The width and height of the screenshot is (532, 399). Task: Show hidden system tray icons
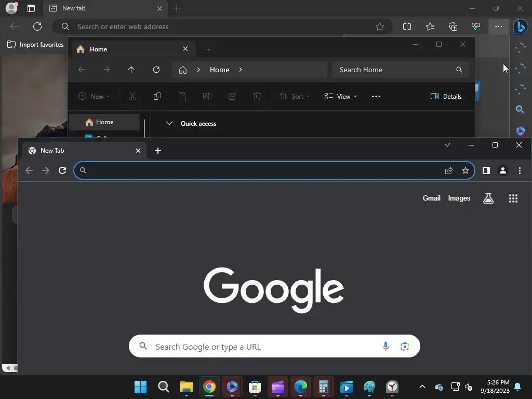422,387
